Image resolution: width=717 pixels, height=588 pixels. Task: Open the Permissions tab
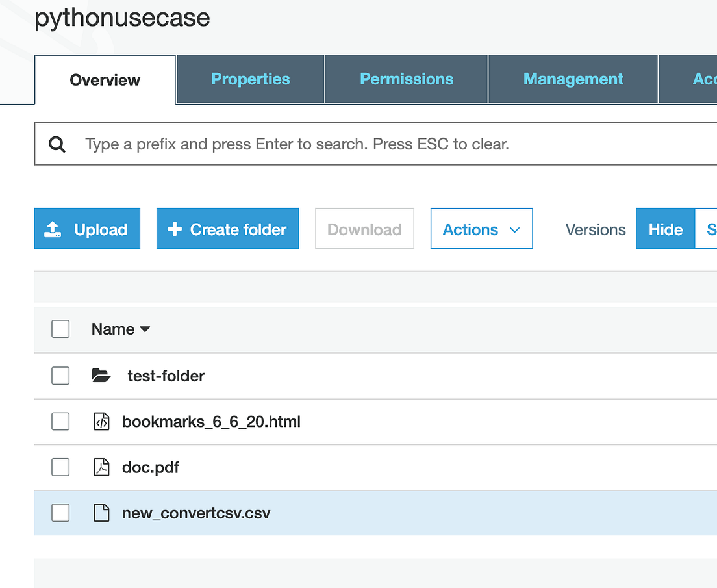(406, 79)
